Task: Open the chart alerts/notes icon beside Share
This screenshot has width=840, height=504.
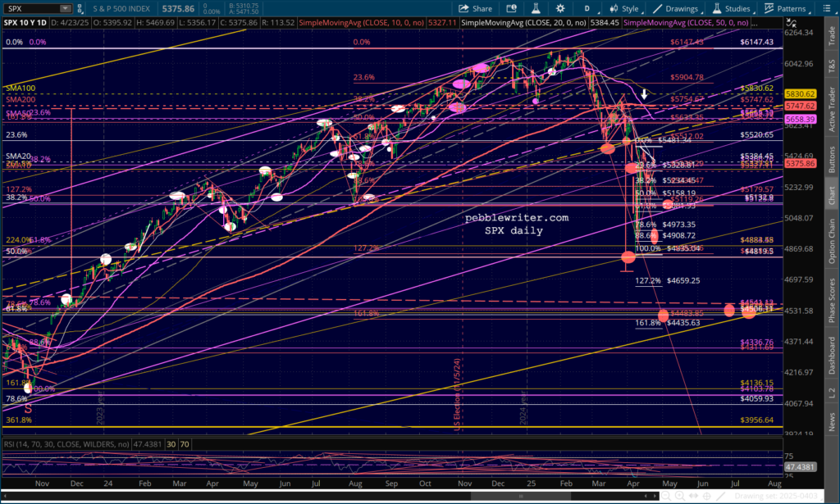Action: [x=512, y=8]
